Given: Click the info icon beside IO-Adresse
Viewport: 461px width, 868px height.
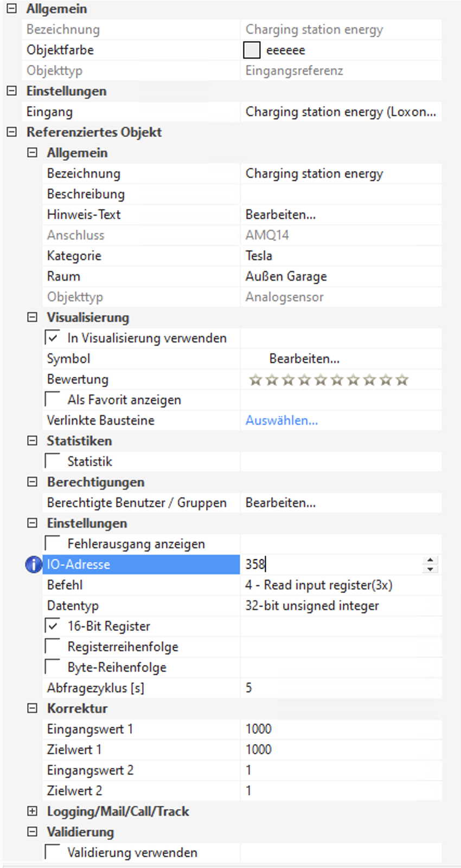Looking at the screenshot, I should coord(34,565).
